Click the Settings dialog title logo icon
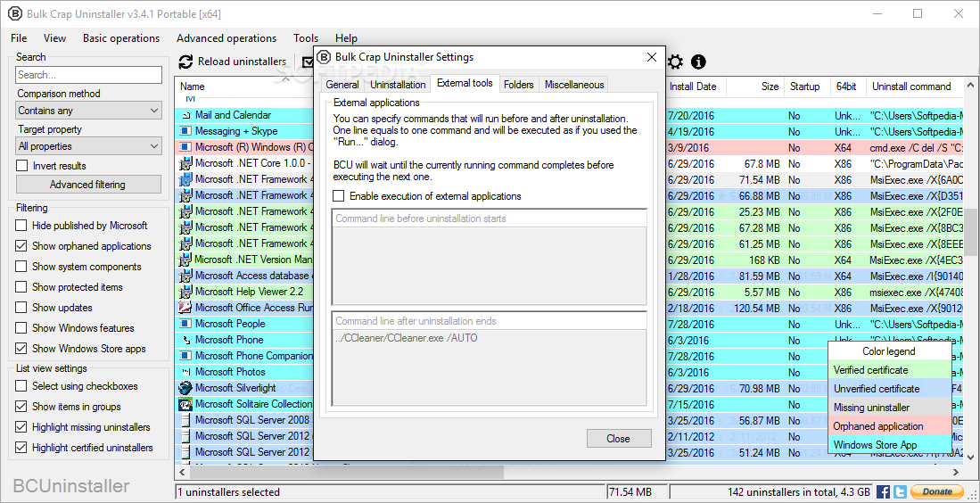This screenshot has width=980, height=503. click(x=324, y=57)
